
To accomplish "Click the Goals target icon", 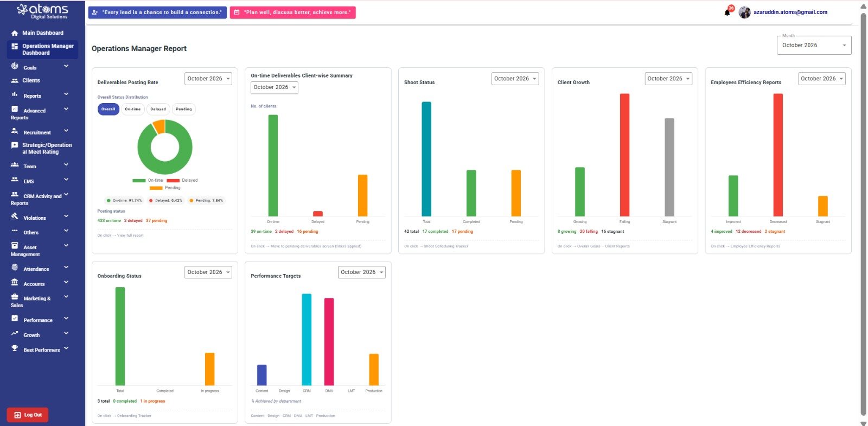I will coord(15,66).
